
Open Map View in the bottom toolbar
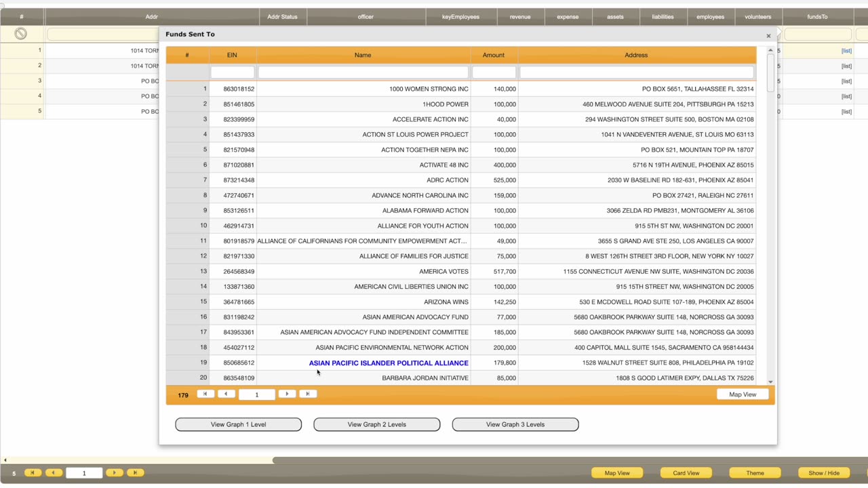tap(617, 473)
